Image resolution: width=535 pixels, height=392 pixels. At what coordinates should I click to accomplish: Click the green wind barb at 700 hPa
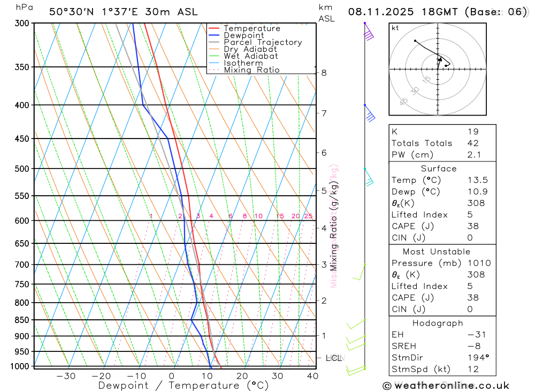[359, 272]
